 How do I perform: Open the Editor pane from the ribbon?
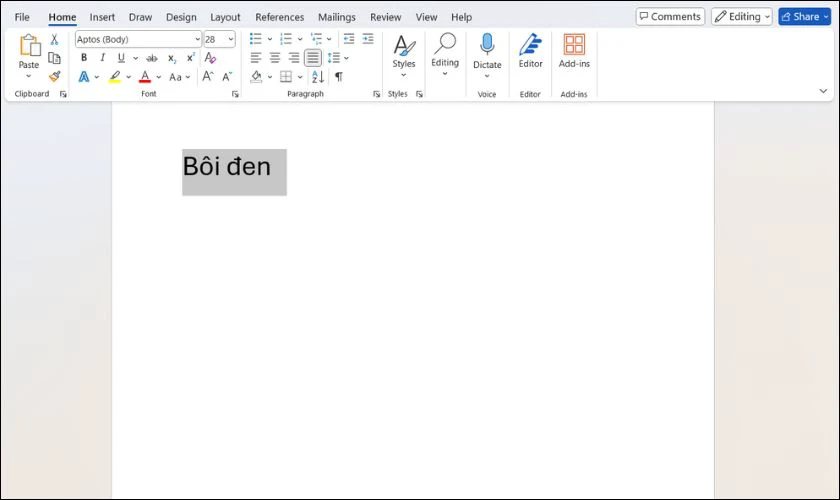click(x=530, y=45)
